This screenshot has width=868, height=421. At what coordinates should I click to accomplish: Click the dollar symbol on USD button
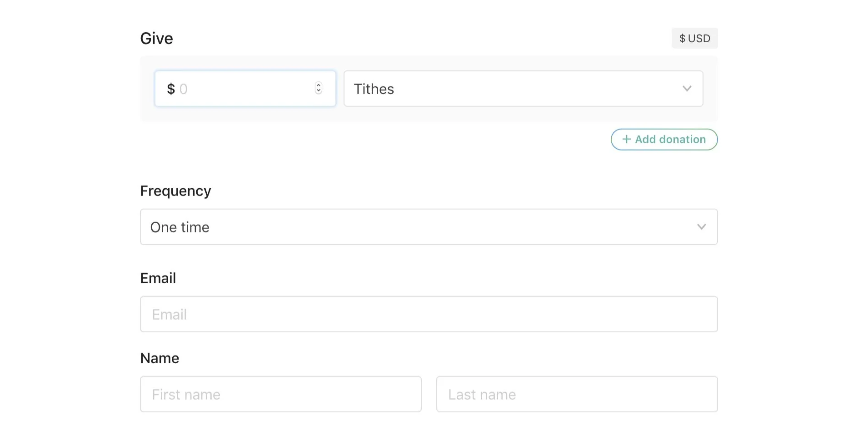point(682,39)
